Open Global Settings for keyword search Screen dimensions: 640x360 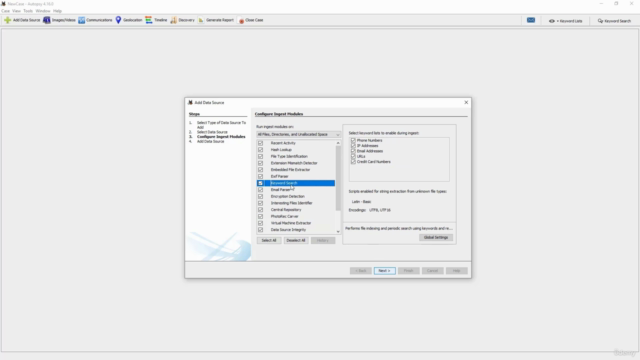(x=436, y=238)
